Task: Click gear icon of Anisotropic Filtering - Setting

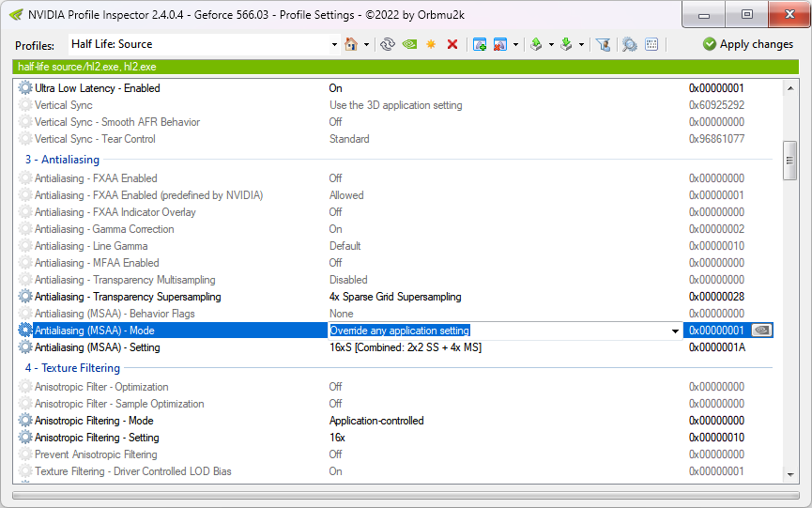Action: pos(24,438)
